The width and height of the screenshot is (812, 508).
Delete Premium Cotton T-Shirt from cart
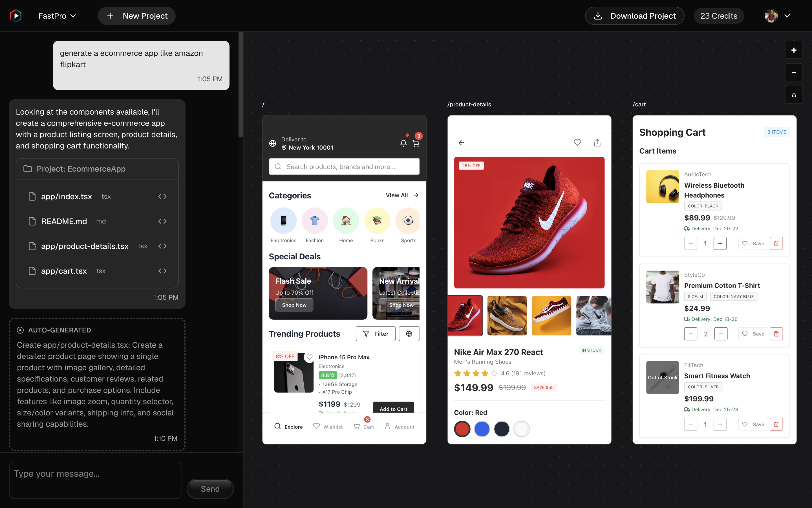(x=776, y=334)
